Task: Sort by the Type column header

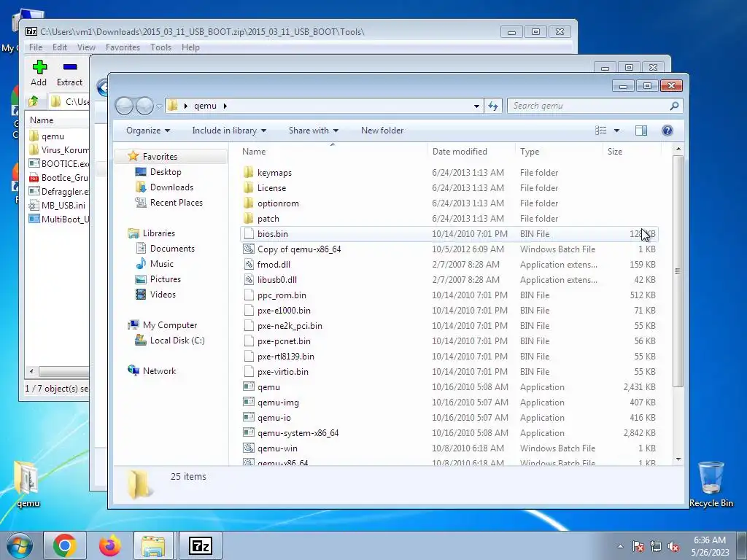Action: [x=560, y=152]
